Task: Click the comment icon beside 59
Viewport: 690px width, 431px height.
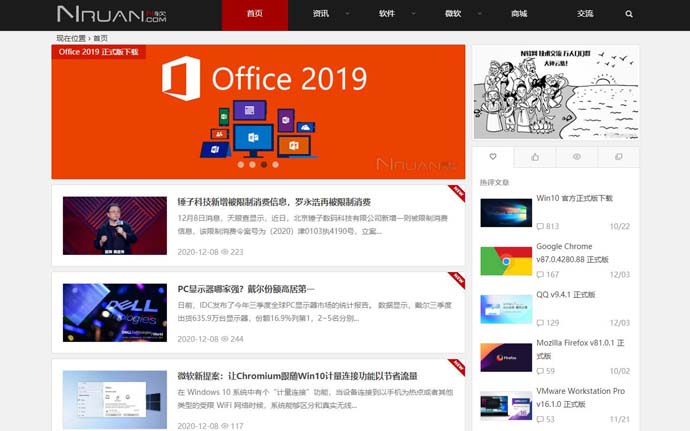Action: tap(540, 371)
